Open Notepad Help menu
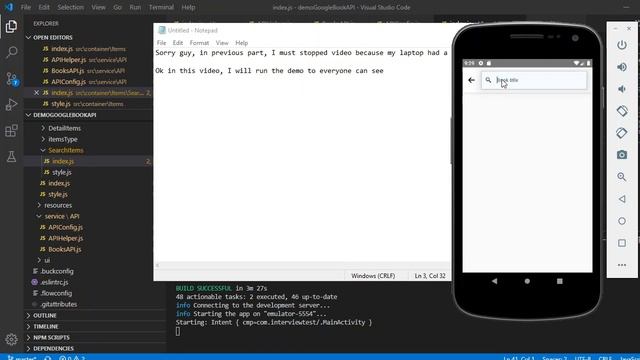This screenshot has width=640, height=360. pyautogui.click(x=242, y=43)
